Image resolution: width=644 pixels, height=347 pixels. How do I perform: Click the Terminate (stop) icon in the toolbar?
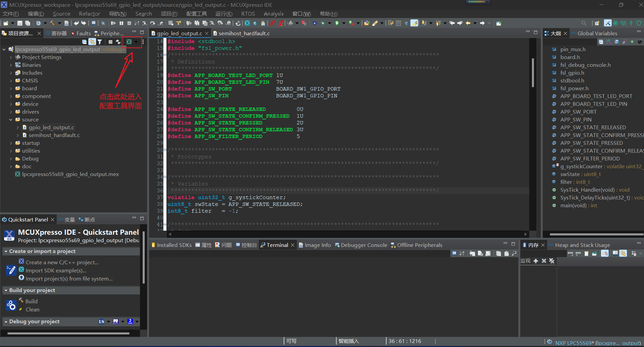click(129, 23)
